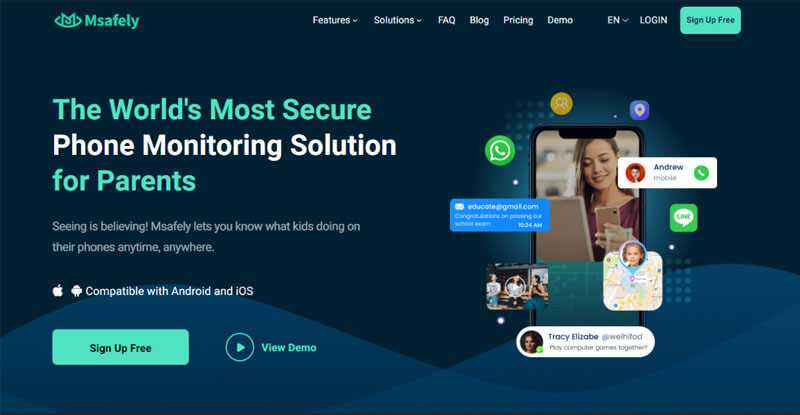Click the green call icon on Andrew card
The height and width of the screenshot is (415, 800).
702,173
